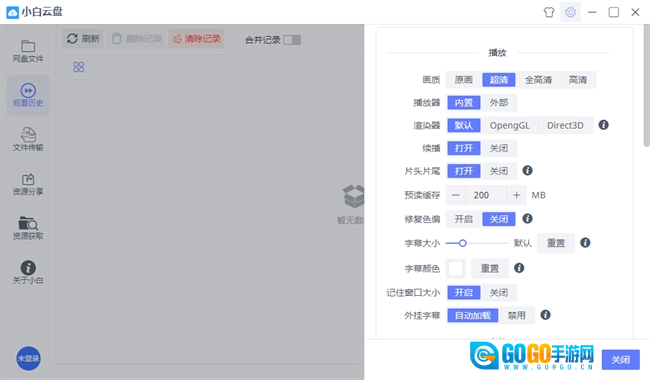Viewport: 650px width, 380px height.
Task: Open the 文件传输 sidebar section
Action: pyautogui.click(x=28, y=140)
